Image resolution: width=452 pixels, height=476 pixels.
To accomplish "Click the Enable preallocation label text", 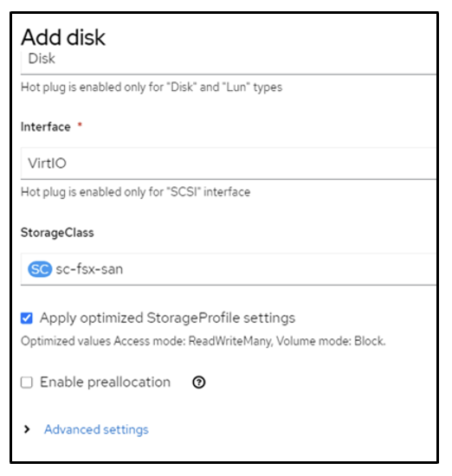I will 105,383.
